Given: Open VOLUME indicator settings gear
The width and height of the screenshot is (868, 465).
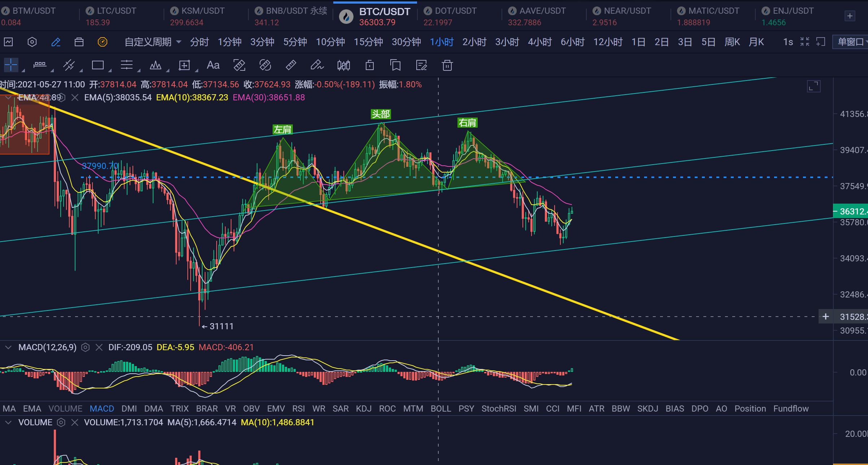Looking at the screenshot, I should pyautogui.click(x=61, y=422).
